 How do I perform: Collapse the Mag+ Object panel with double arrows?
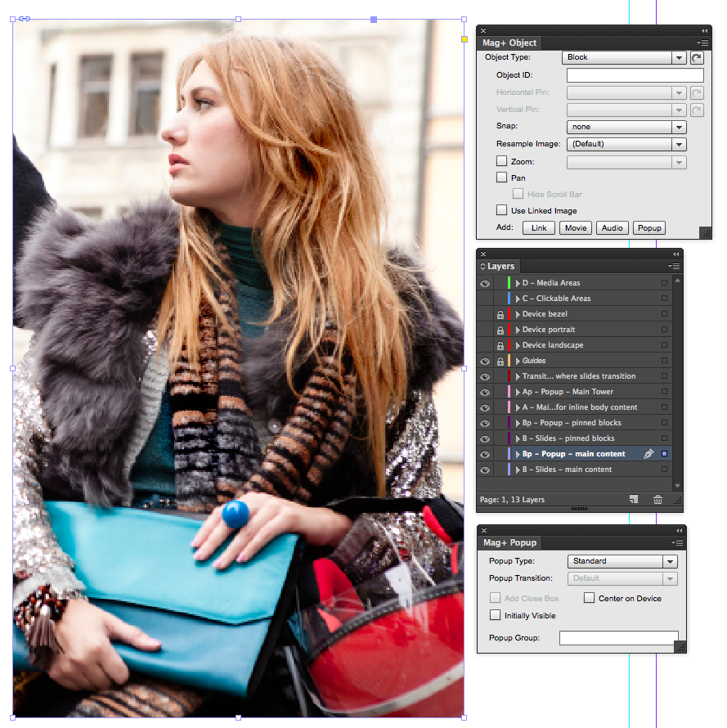(704, 30)
